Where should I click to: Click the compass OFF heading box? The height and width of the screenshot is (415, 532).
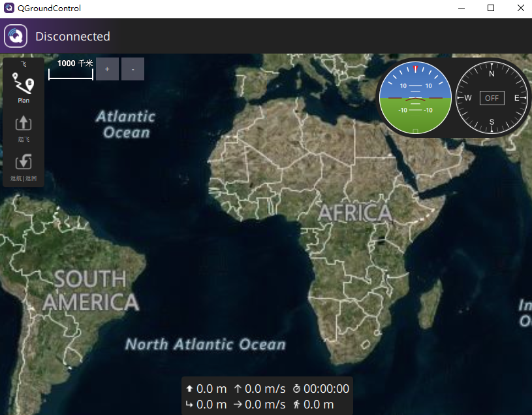click(492, 98)
